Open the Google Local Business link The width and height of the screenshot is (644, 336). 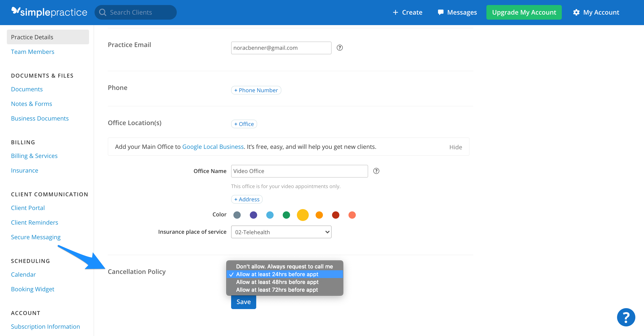pyautogui.click(x=213, y=147)
